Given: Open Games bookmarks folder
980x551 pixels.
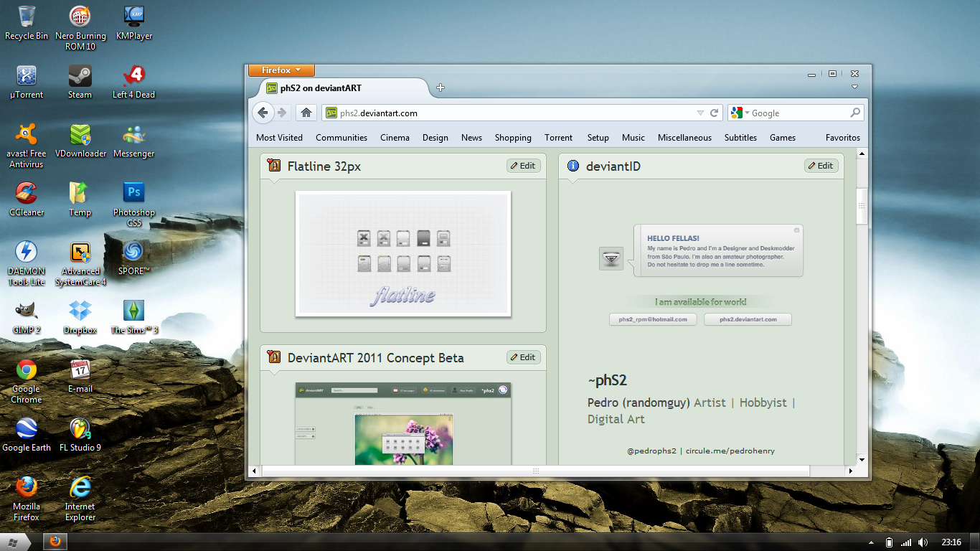Looking at the screenshot, I should pos(783,138).
